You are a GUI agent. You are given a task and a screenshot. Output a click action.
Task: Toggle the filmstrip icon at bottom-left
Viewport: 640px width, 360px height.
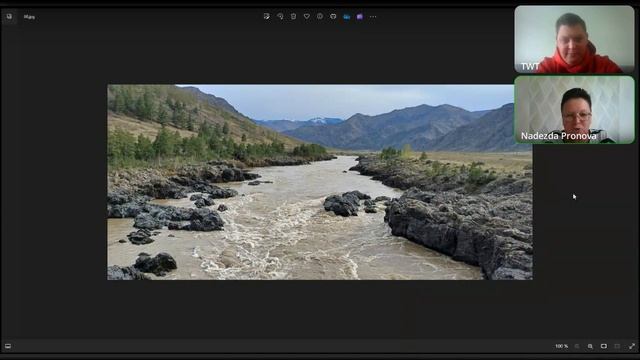tap(8, 346)
